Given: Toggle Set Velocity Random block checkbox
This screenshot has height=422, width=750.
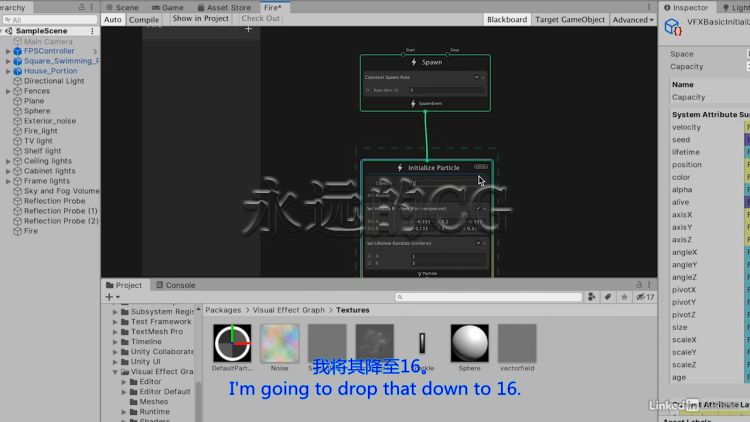Looking at the screenshot, I should (x=478, y=209).
